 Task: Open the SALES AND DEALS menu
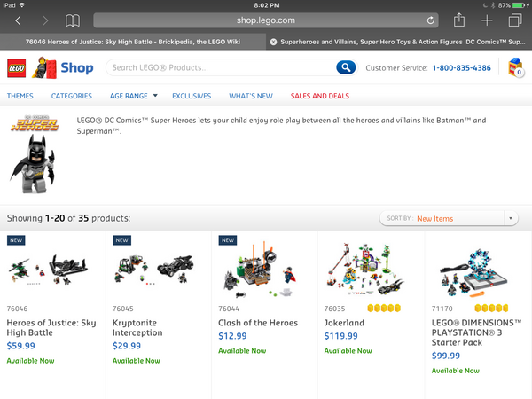tap(320, 96)
